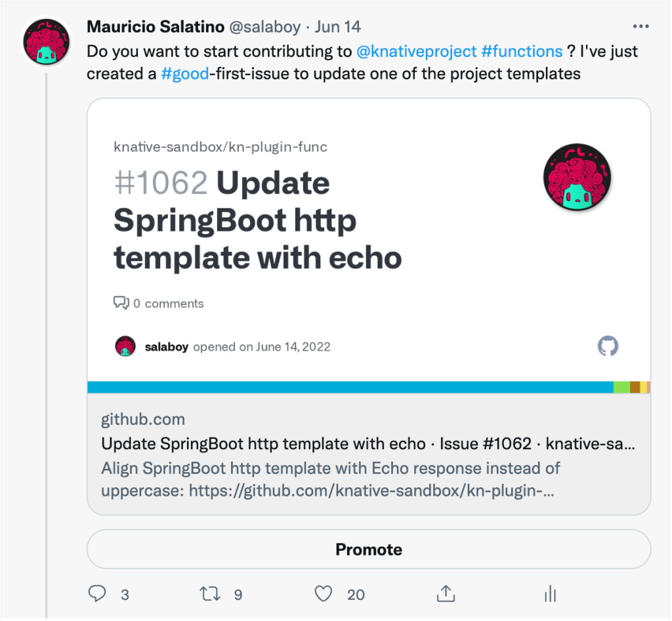Open the #good hashtag link
The height and width of the screenshot is (621, 672).
pyautogui.click(x=184, y=73)
